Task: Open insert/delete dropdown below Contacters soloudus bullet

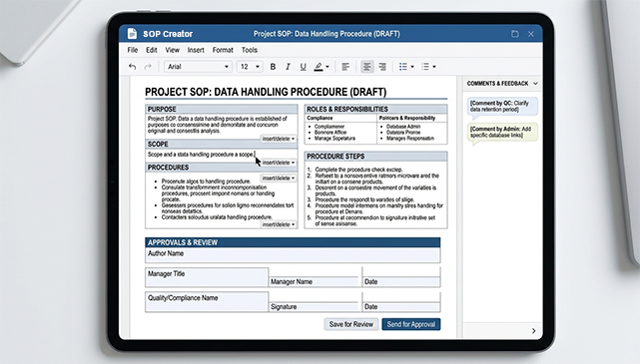Action: [279, 224]
